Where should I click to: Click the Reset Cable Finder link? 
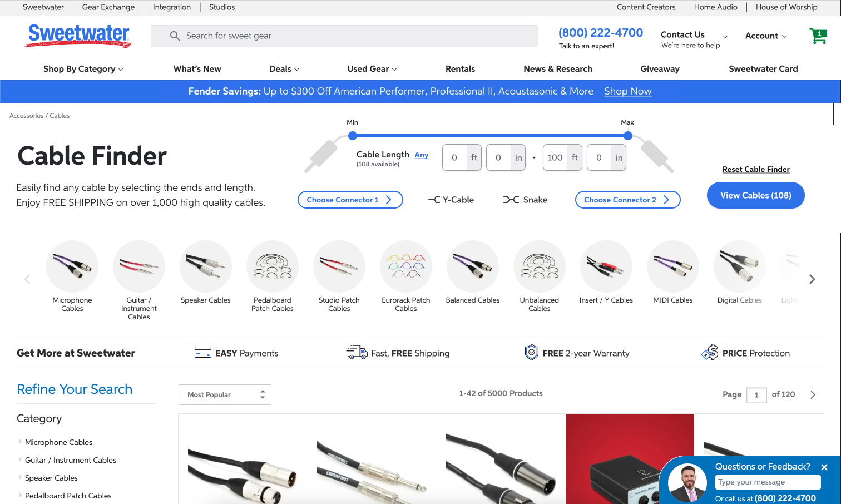[x=756, y=169]
